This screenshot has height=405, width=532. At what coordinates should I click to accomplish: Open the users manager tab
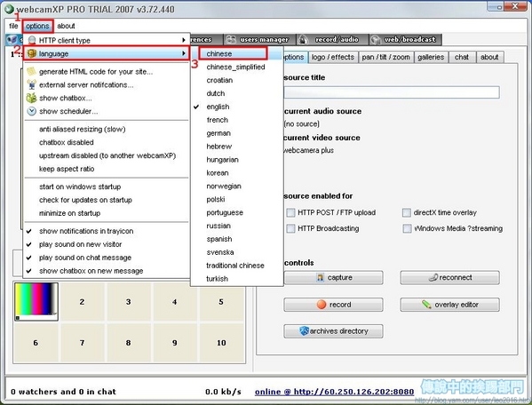point(259,39)
